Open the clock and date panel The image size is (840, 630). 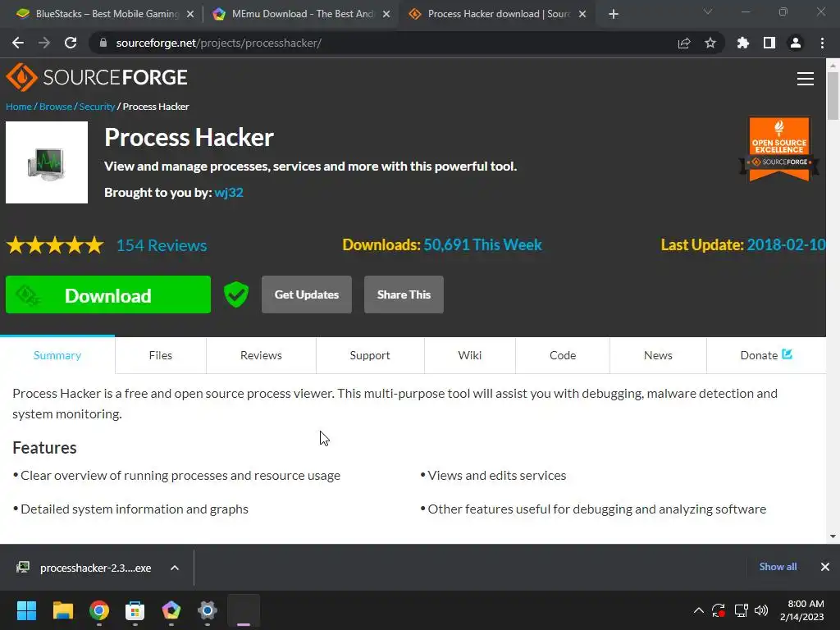[802, 610]
